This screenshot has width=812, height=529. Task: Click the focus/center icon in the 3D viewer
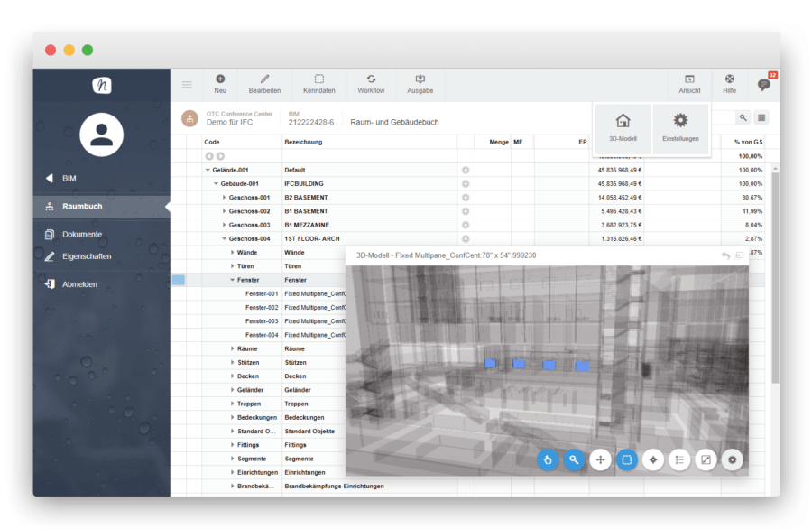[652, 459]
